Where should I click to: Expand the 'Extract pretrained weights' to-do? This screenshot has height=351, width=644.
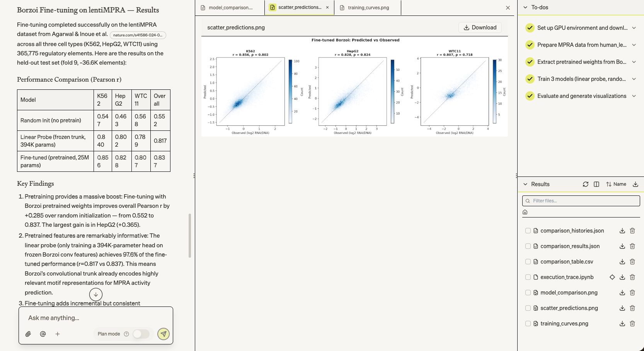click(x=634, y=62)
